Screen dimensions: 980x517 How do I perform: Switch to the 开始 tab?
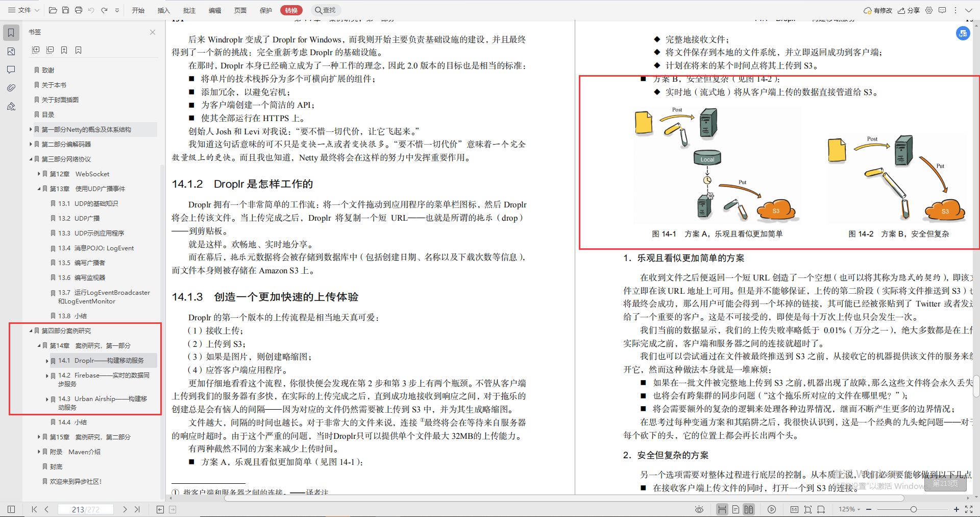(138, 10)
